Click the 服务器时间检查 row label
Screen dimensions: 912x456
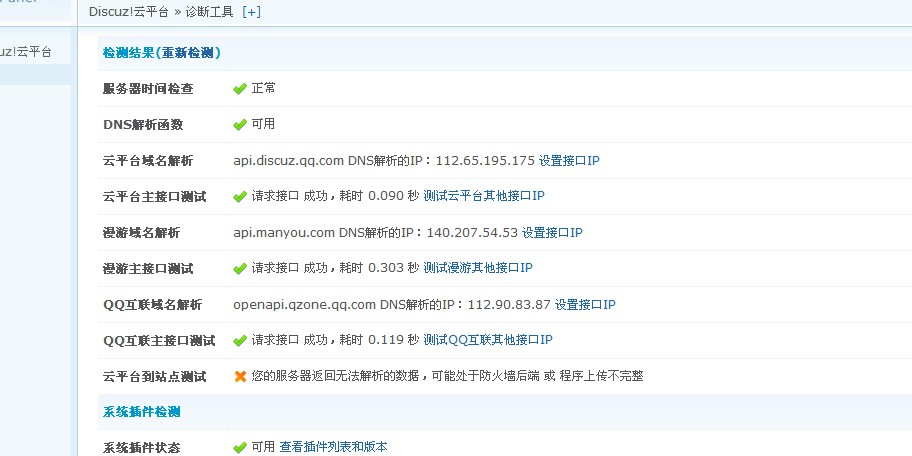[x=148, y=89]
